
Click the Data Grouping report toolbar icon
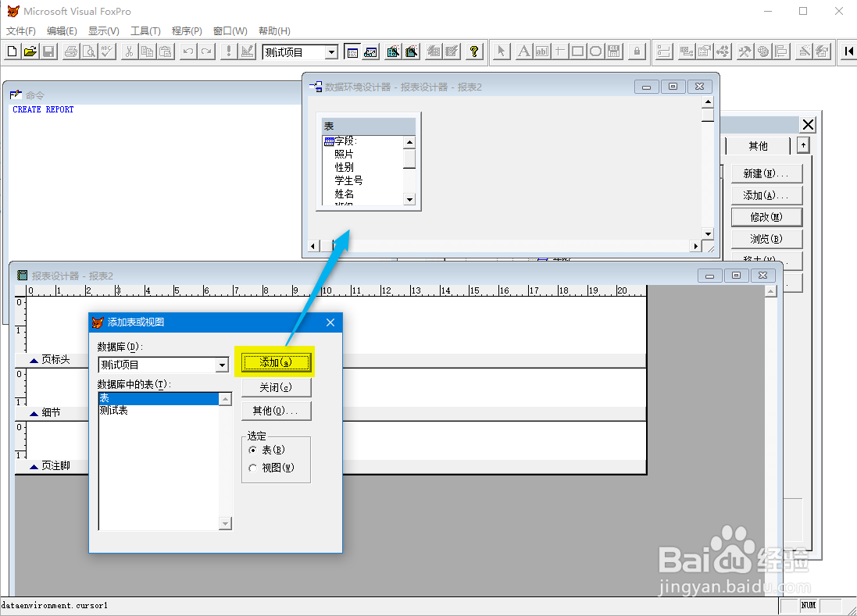click(x=663, y=52)
